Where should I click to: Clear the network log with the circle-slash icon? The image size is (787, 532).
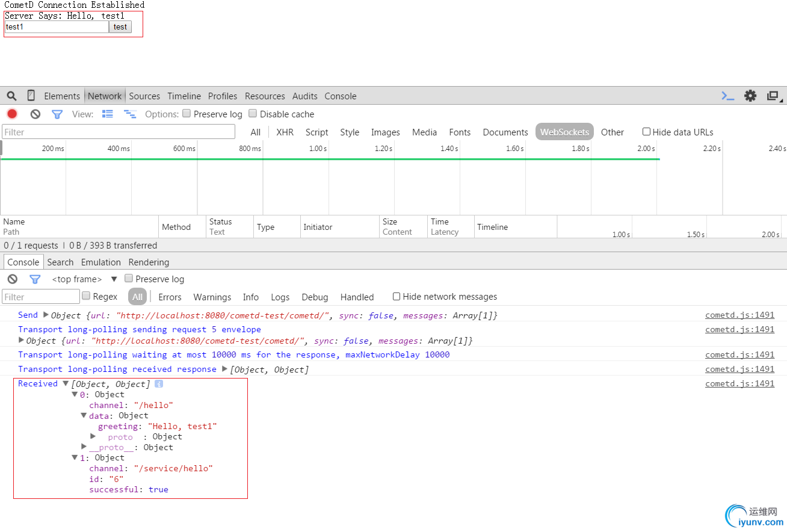(35, 114)
